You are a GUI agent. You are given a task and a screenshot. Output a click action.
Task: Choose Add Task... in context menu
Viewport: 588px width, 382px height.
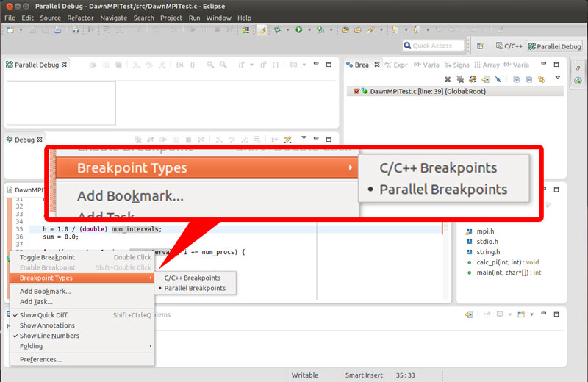pyautogui.click(x=82, y=302)
